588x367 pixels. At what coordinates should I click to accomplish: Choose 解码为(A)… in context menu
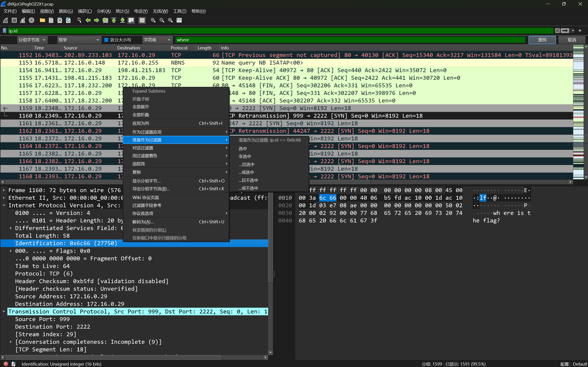pyautogui.click(x=176, y=222)
